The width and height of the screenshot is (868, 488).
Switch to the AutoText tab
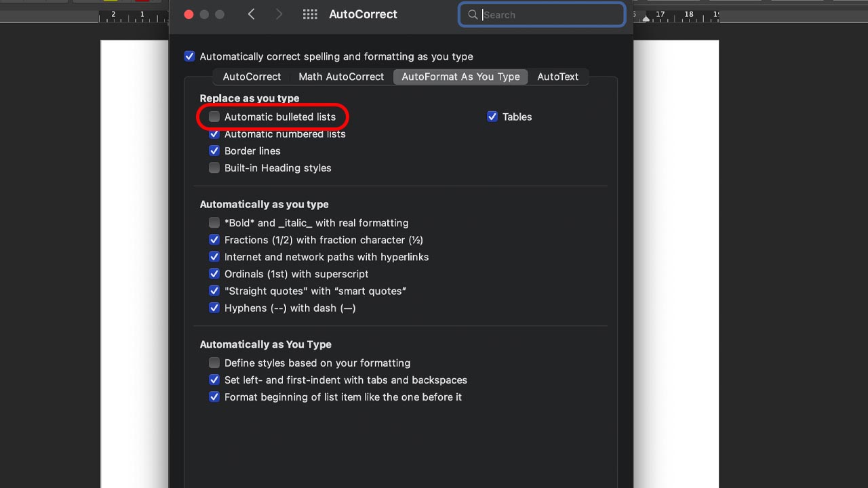(x=558, y=77)
